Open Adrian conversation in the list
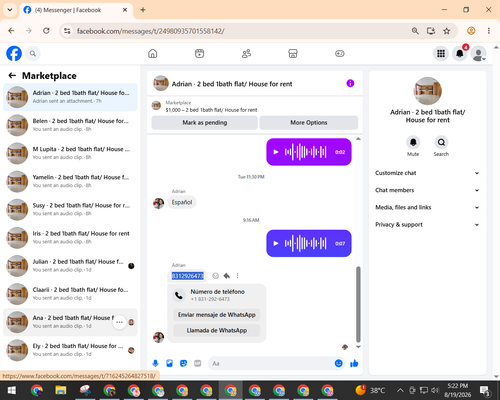 point(70,97)
